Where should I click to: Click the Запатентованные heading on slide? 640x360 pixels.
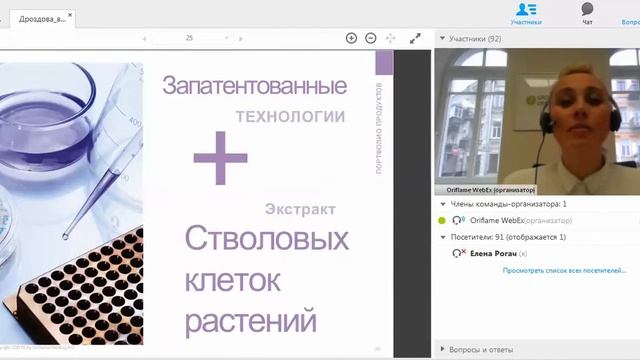pos(255,85)
